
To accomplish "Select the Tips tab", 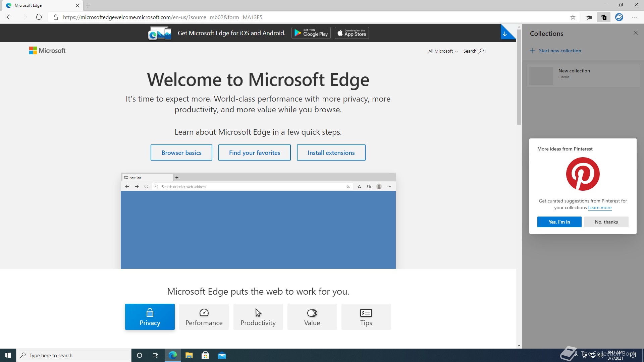I will point(366,317).
